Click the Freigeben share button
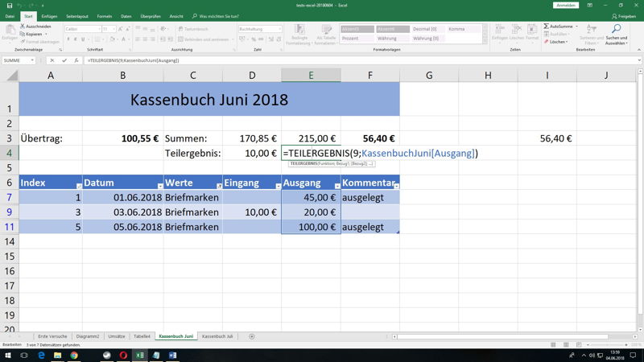Viewport: 644px width, 362px height. 622,15
